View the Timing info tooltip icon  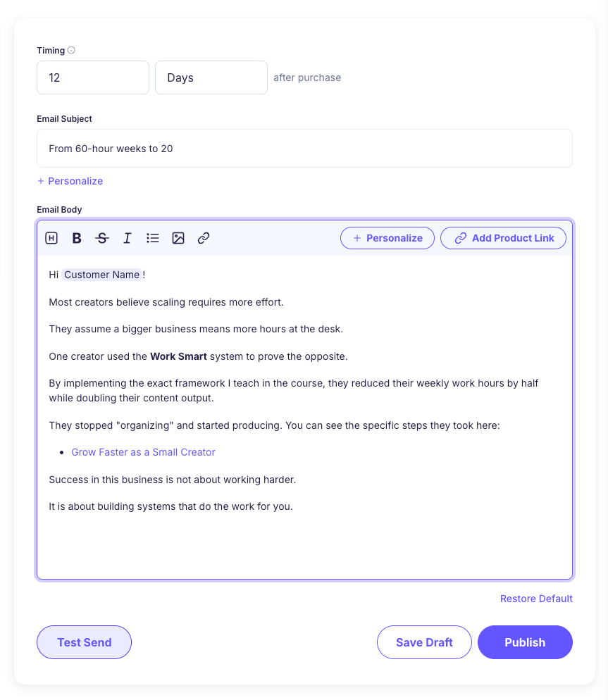click(71, 50)
